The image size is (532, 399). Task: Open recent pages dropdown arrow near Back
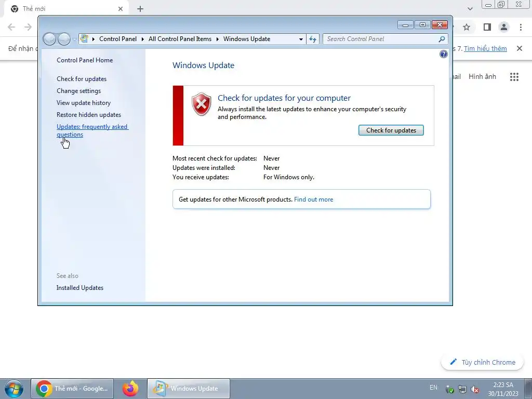coord(74,39)
